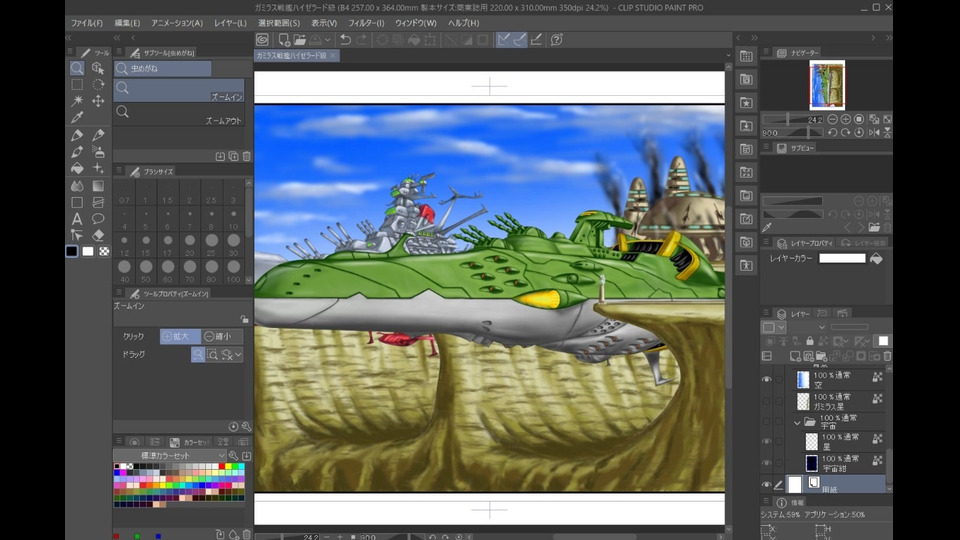Toggle visibility of 星 layer
Image resolution: width=960 pixels, height=540 pixels.
(x=767, y=441)
